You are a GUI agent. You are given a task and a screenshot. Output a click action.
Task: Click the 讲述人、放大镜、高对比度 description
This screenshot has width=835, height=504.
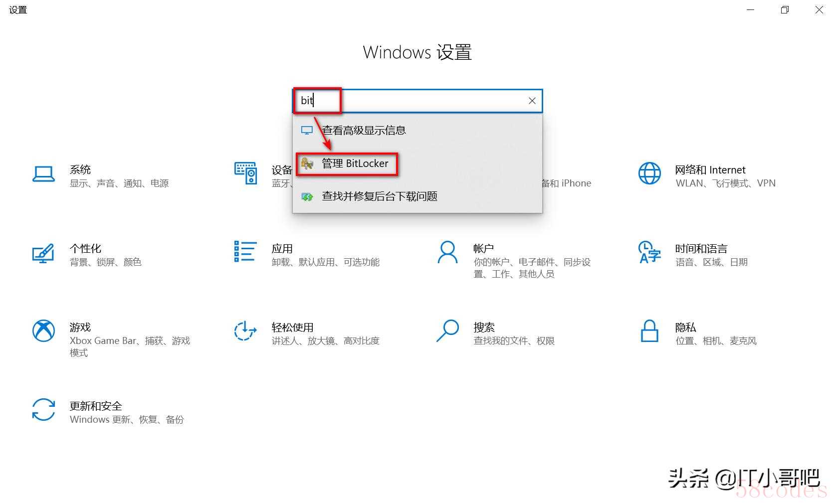click(x=326, y=341)
